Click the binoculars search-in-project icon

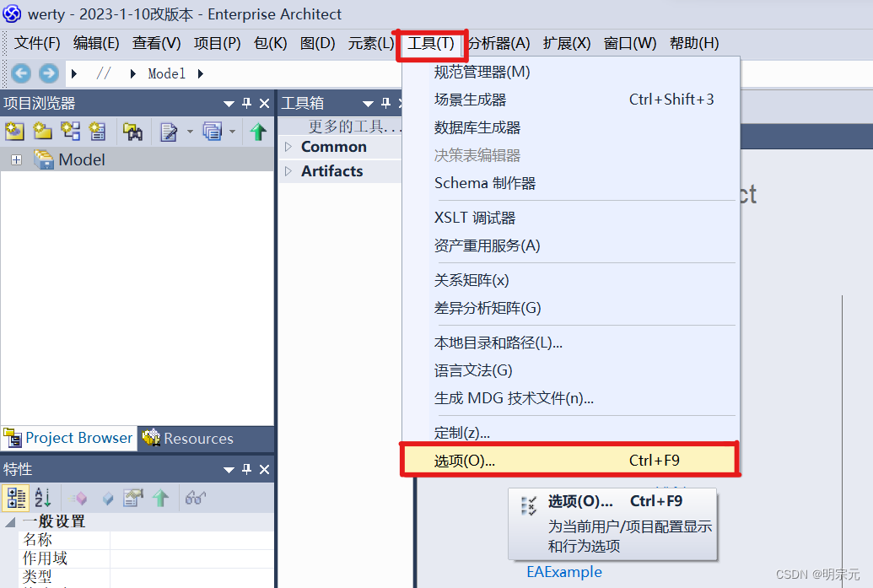(132, 132)
